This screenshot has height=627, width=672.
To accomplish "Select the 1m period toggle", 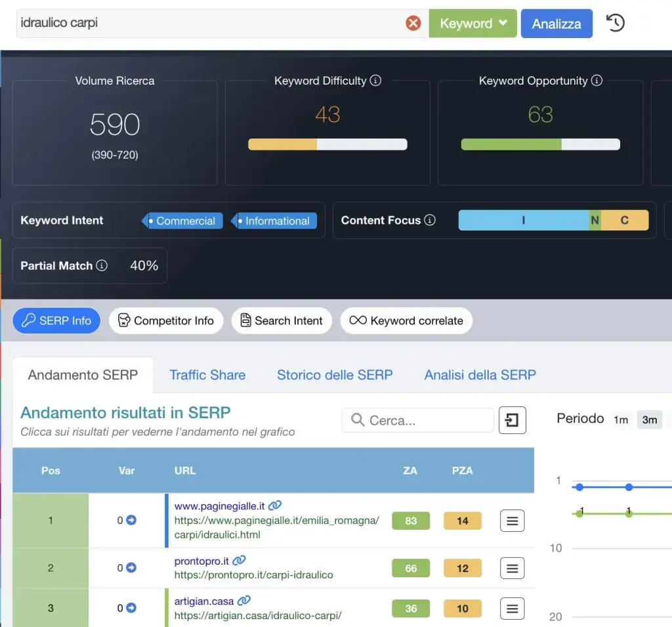I will pos(621,420).
